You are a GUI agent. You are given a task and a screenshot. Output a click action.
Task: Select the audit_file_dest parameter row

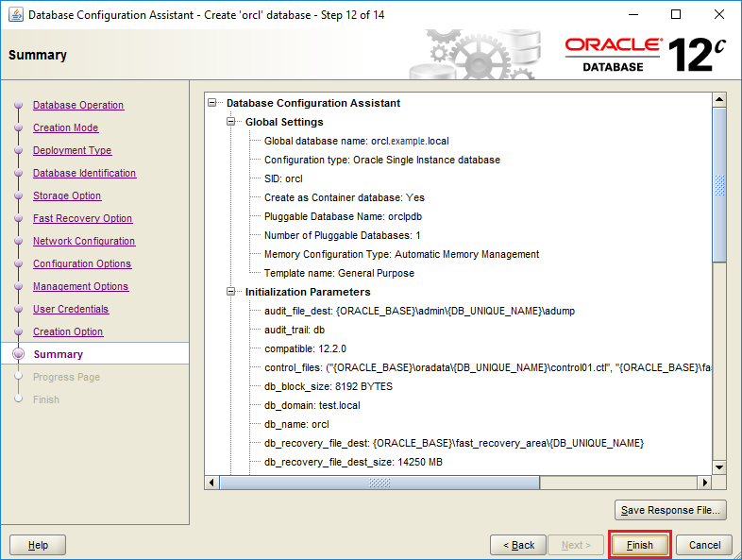click(x=419, y=311)
